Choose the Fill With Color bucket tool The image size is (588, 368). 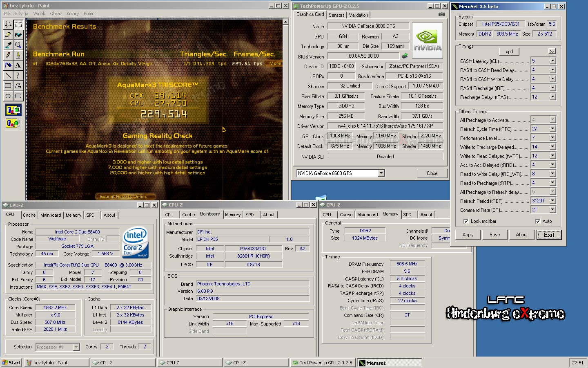point(18,35)
